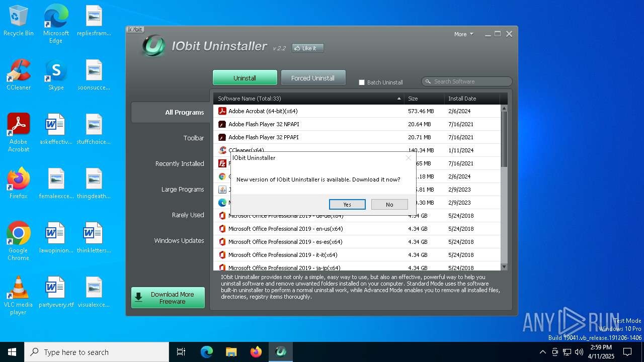The height and width of the screenshot is (362, 644).
Task: Select Microsoft Office Professional 2019 en-us icon
Action: click(222, 229)
